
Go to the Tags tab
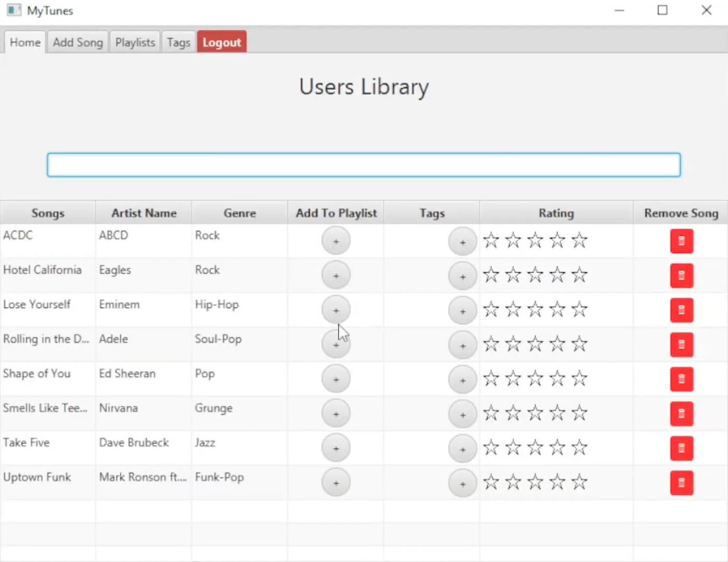(x=178, y=42)
